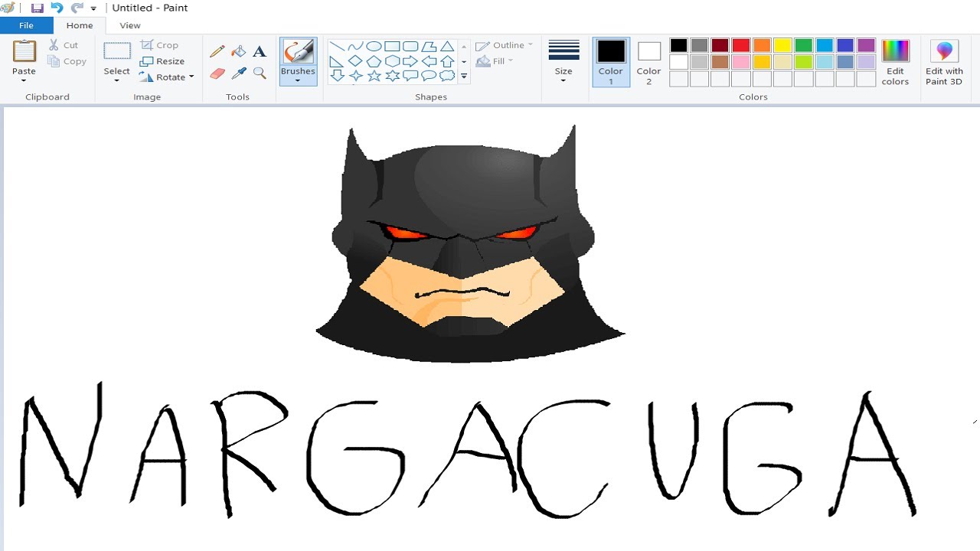Click the Save icon in title bar
This screenshot has width=980, height=551.
pyautogui.click(x=37, y=8)
